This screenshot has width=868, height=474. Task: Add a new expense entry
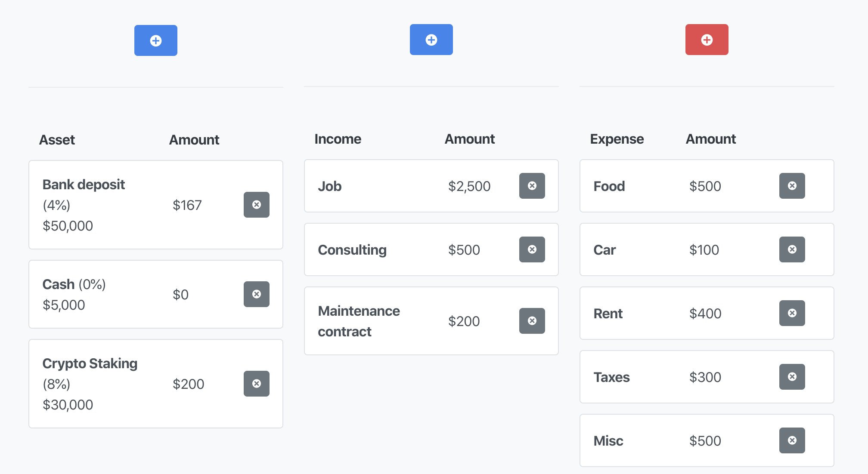point(707,39)
